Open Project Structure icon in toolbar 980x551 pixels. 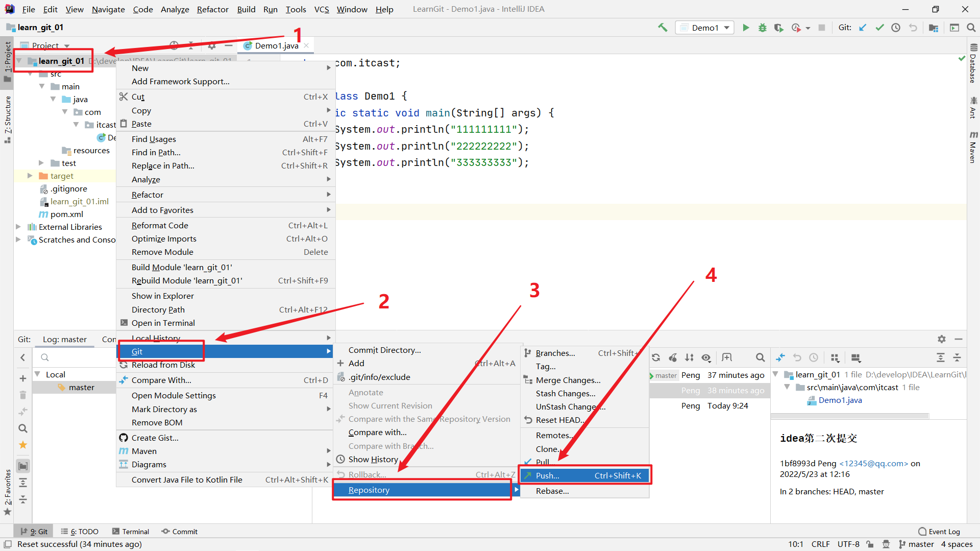coord(934,28)
